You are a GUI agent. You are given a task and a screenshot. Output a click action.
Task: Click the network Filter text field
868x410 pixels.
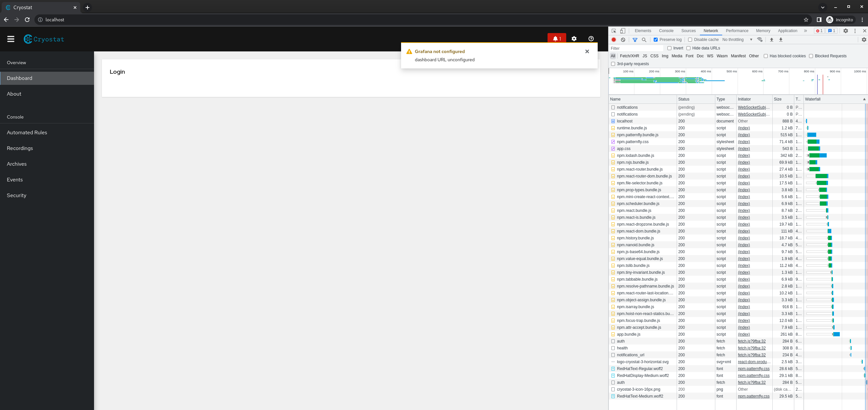point(636,48)
